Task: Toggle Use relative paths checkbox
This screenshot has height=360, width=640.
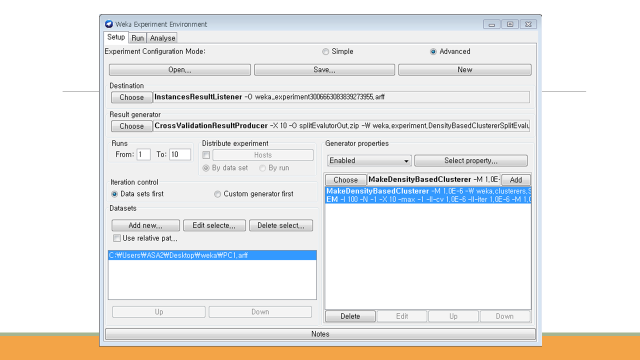Action: [x=117, y=238]
